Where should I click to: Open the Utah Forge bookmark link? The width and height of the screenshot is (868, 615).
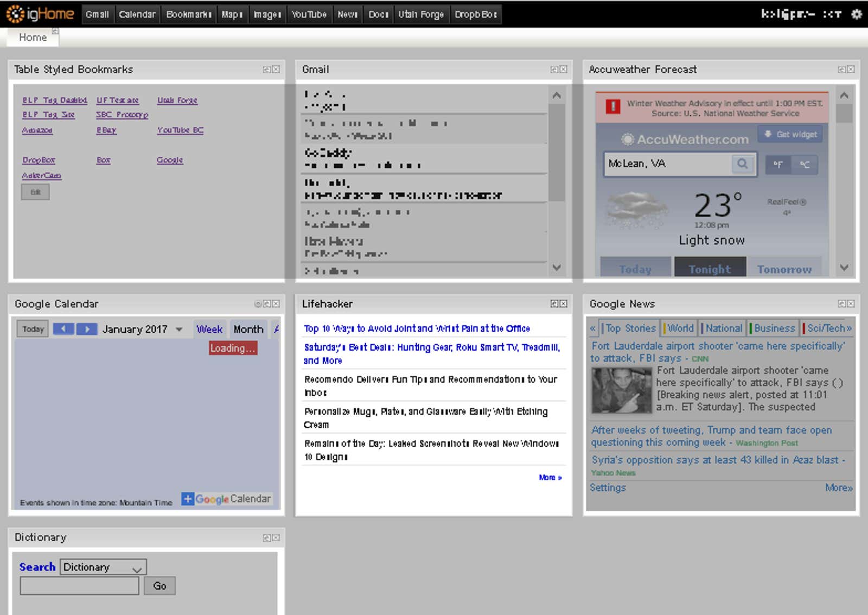tap(177, 100)
